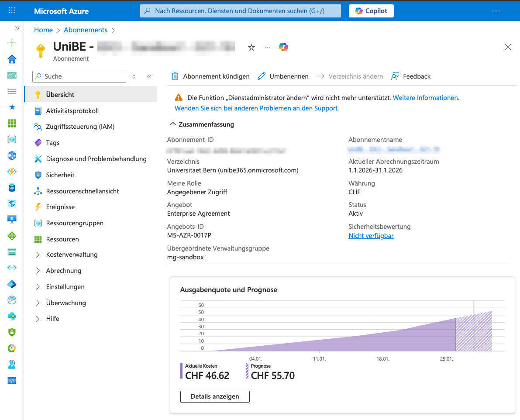Viewport: 520px width, 420px height.
Task: Click the Virtual machines monitor icon
Action: (x=12, y=220)
